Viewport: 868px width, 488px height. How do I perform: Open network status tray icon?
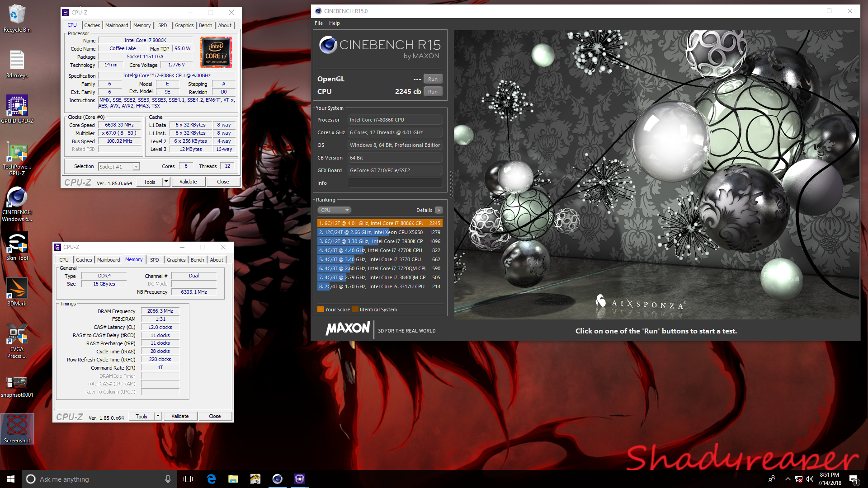799,479
